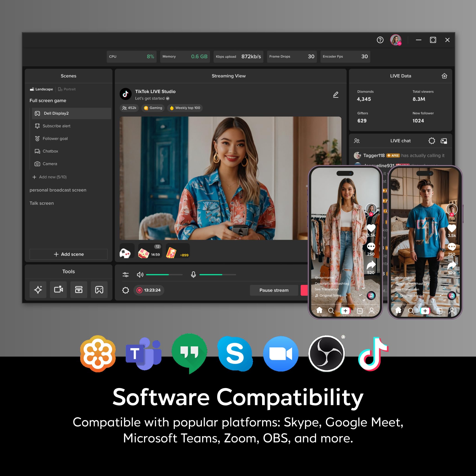Screen dimensions: 476x476
Task: Click the Total viewers 8.3M value
Action: (x=419, y=99)
